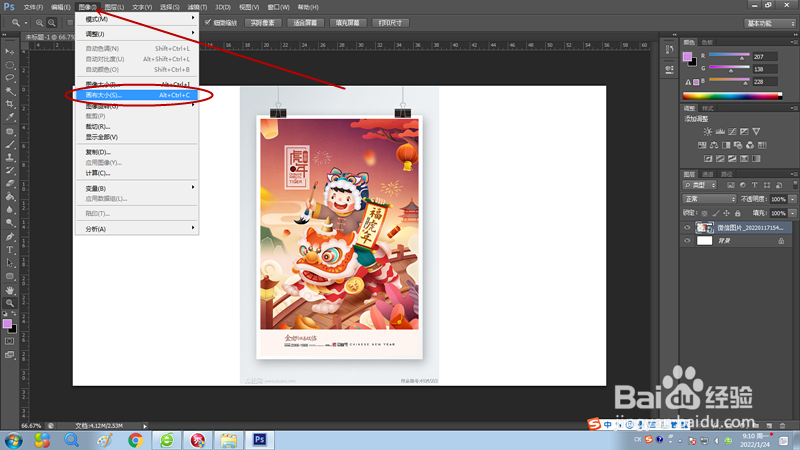The image size is (800, 450).
Task: Open the 调整(J) submenu
Action: 137,34
